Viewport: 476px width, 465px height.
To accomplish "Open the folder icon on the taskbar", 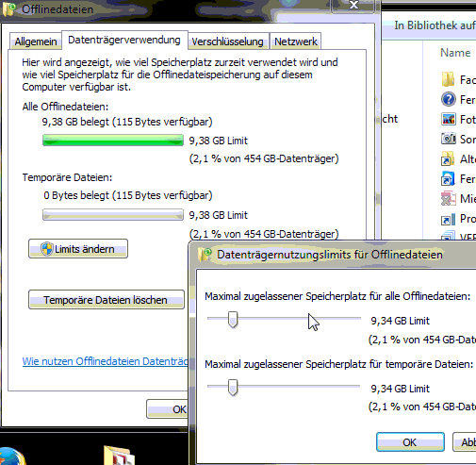I will (120, 456).
